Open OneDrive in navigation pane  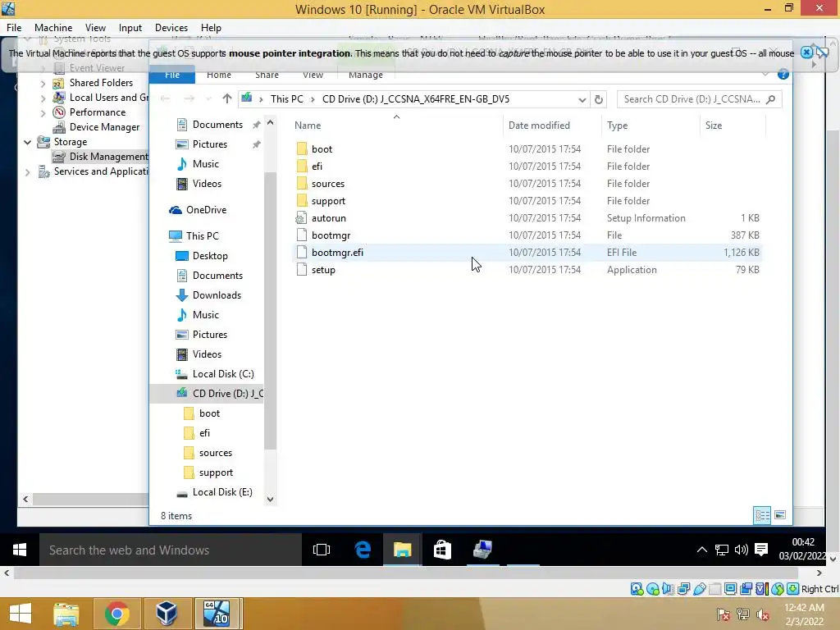(x=206, y=210)
